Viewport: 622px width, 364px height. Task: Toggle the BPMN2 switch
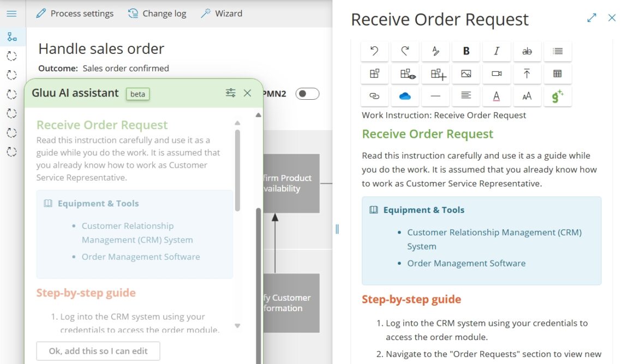point(307,94)
